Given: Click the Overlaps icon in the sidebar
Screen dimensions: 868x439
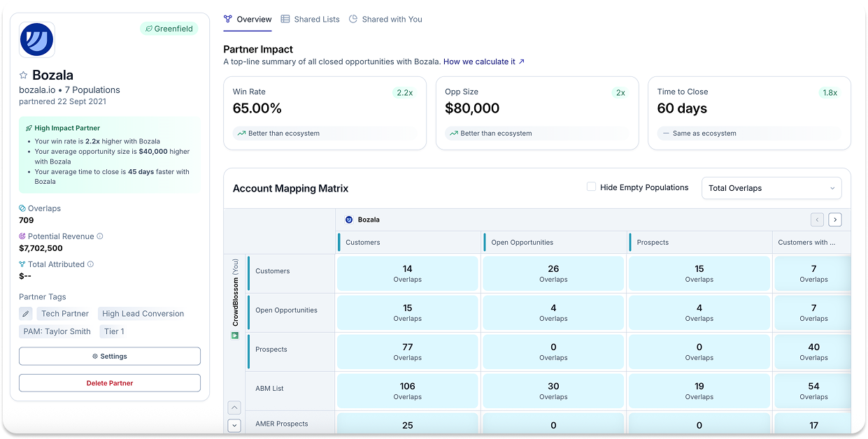Looking at the screenshot, I should coord(22,208).
